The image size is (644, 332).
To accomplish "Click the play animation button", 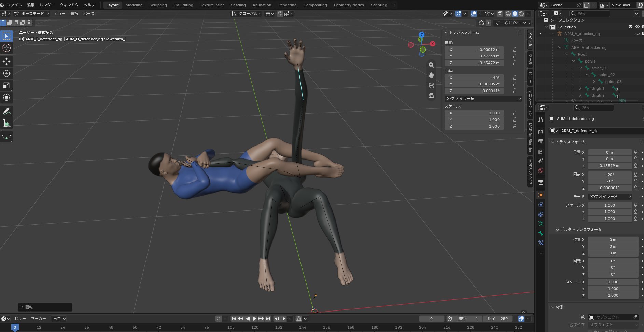I will (x=254, y=319).
